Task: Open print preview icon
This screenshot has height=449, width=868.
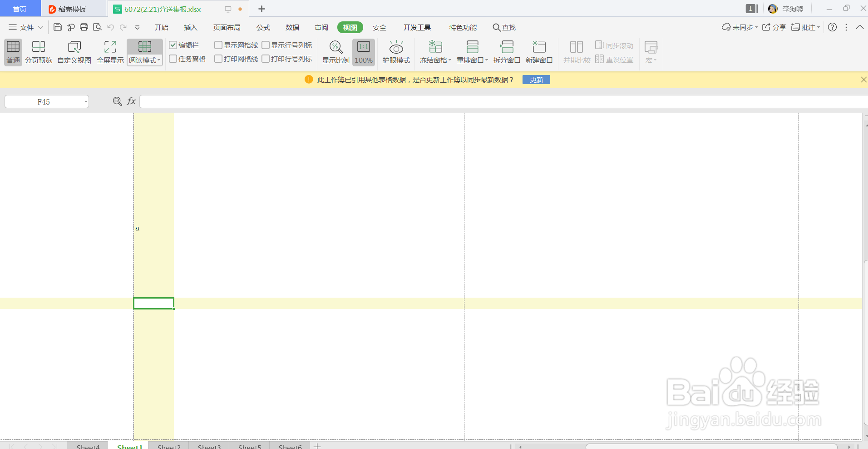Action: [97, 27]
